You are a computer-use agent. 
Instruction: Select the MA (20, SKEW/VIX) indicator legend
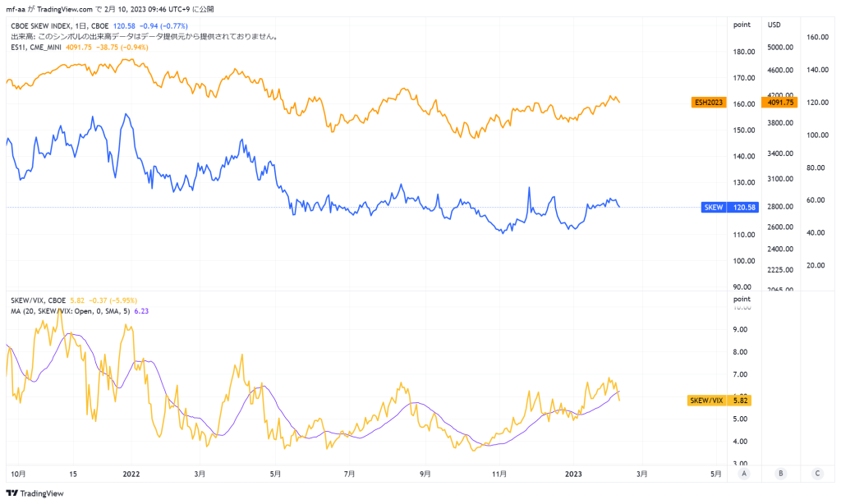point(71,311)
